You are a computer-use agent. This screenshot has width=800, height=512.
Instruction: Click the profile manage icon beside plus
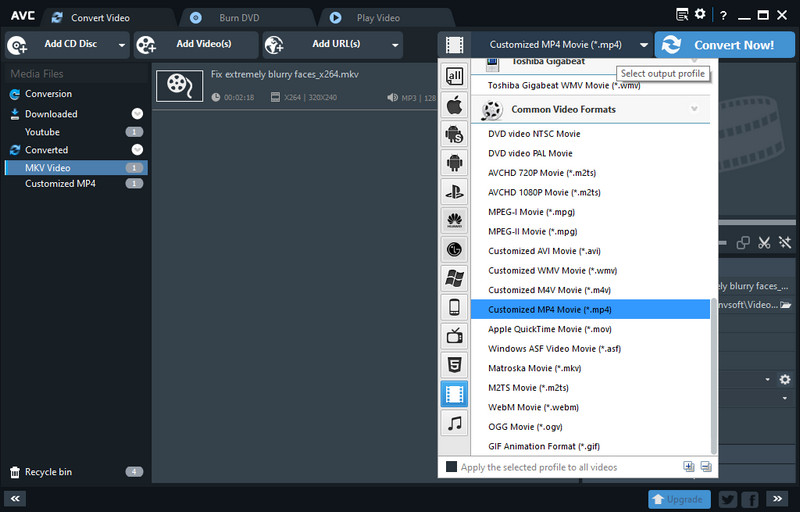tap(706, 467)
